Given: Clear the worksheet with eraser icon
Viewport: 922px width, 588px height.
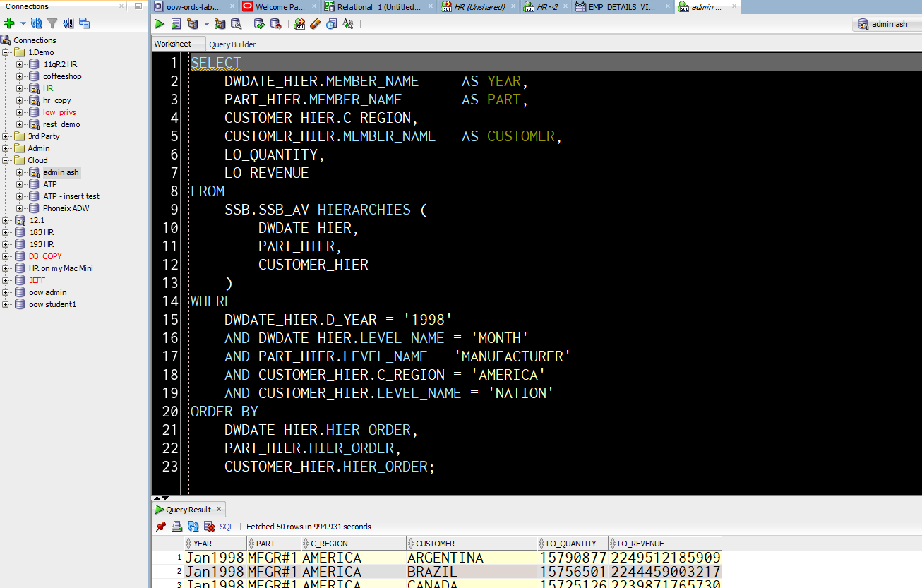Looking at the screenshot, I should (x=315, y=23).
